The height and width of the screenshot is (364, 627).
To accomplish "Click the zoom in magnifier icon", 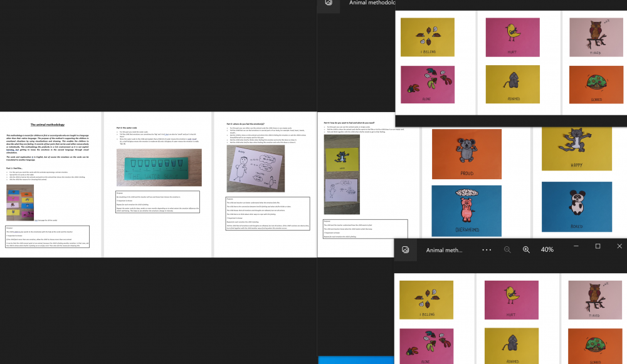I will point(526,250).
